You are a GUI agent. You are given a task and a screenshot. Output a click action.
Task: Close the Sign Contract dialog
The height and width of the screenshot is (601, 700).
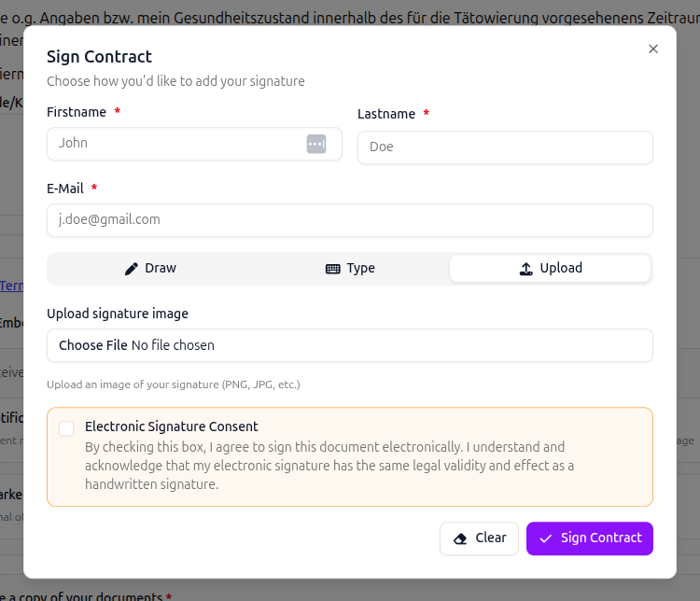(653, 49)
